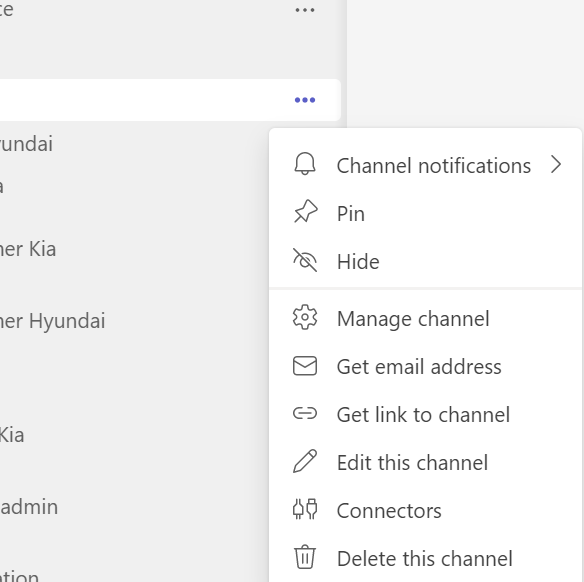
Task: Click the plug Connectors icon
Action: 305,509
